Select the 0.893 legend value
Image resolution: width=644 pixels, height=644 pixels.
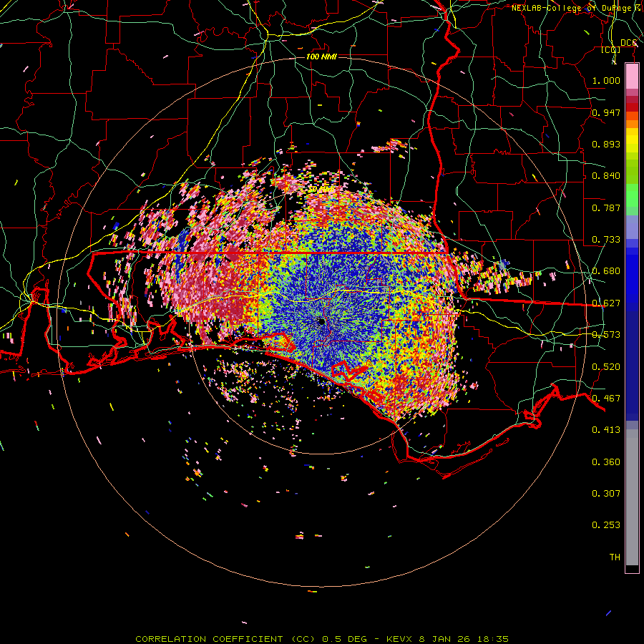point(606,144)
